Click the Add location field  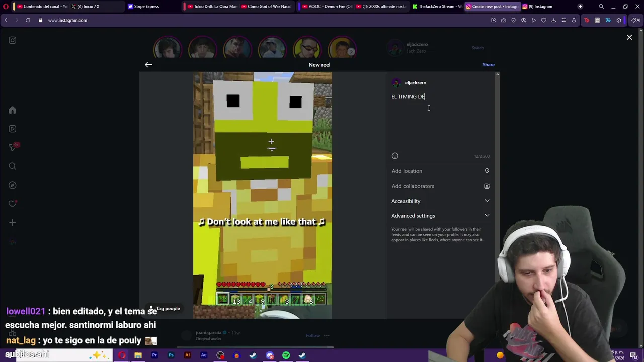coord(440,171)
